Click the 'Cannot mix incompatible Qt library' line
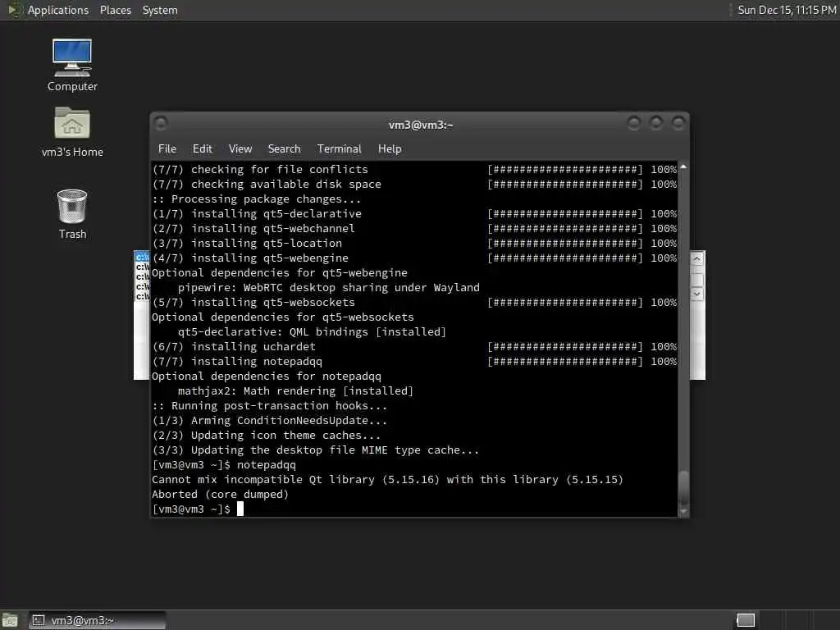This screenshot has height=630, width=840. pyautogui.click(x=387, y=479)
